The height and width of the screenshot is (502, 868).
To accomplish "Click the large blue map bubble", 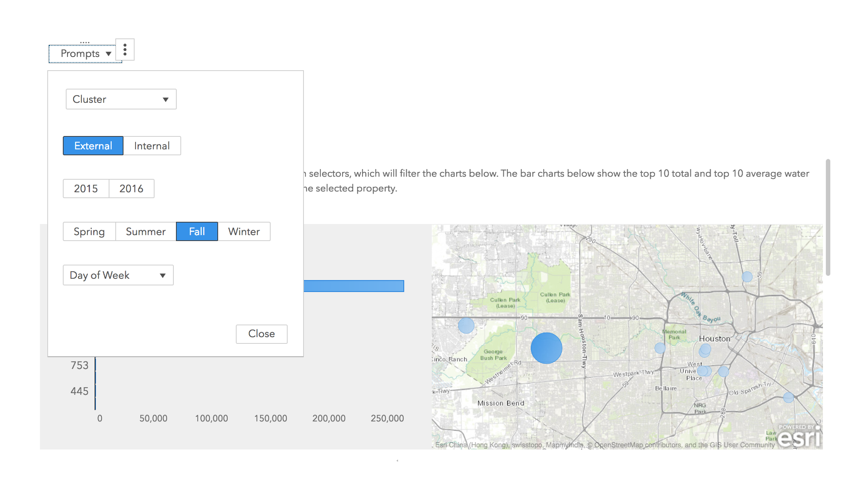I will (x=546, y=348).
